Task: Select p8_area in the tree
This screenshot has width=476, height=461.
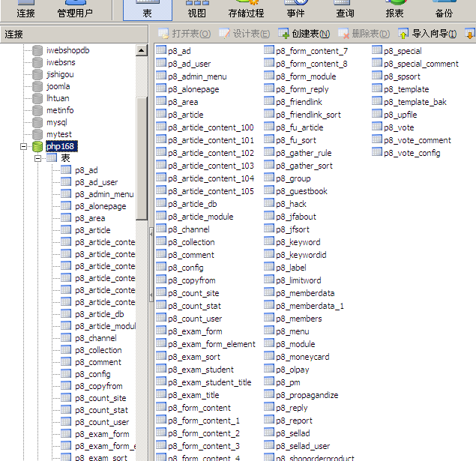Action: pyautogui.click(x=90, y=218)
